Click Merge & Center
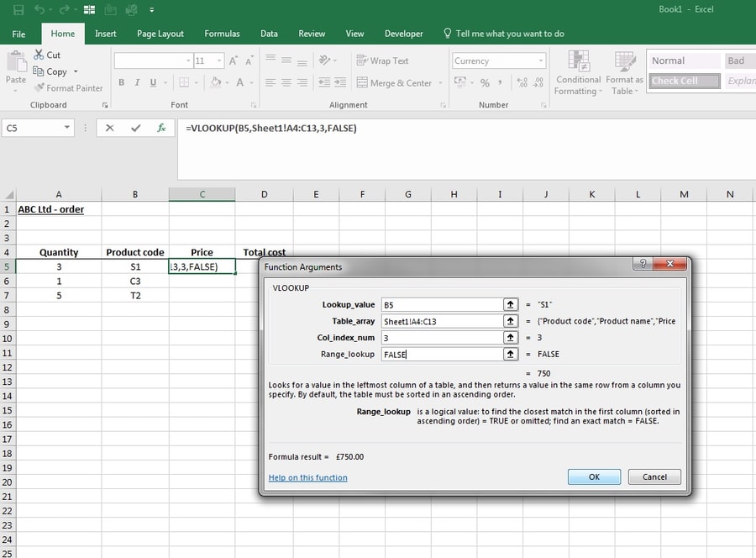The image size is (756, 558). pyautogui.click(x=394, y=83)
